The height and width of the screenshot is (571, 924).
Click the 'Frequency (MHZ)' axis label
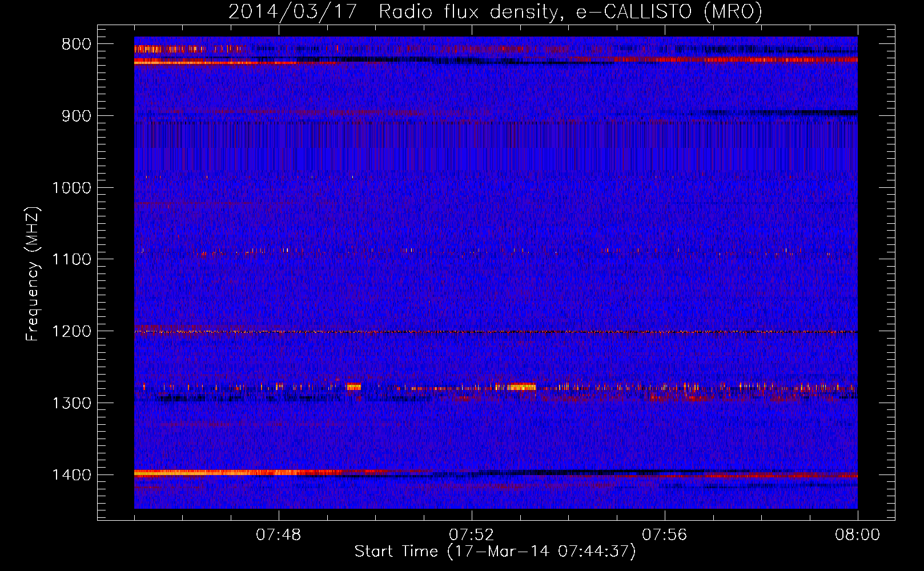[x=33, y=275]
